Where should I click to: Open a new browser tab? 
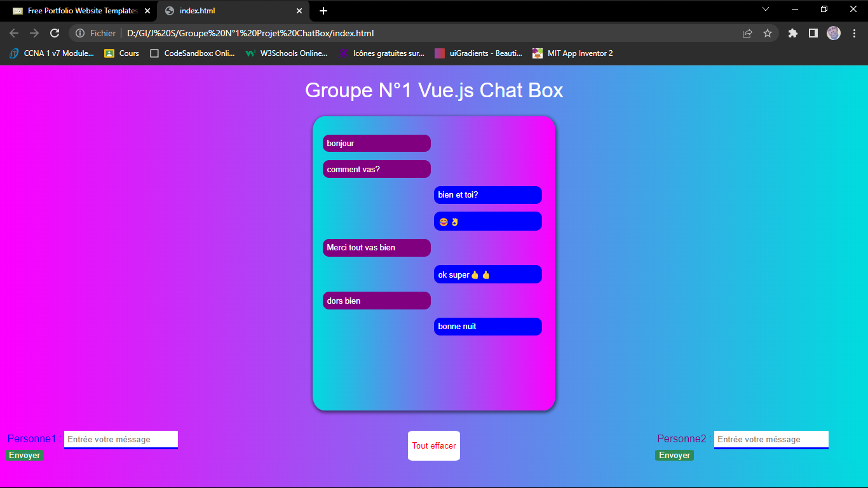coord(323,11)
